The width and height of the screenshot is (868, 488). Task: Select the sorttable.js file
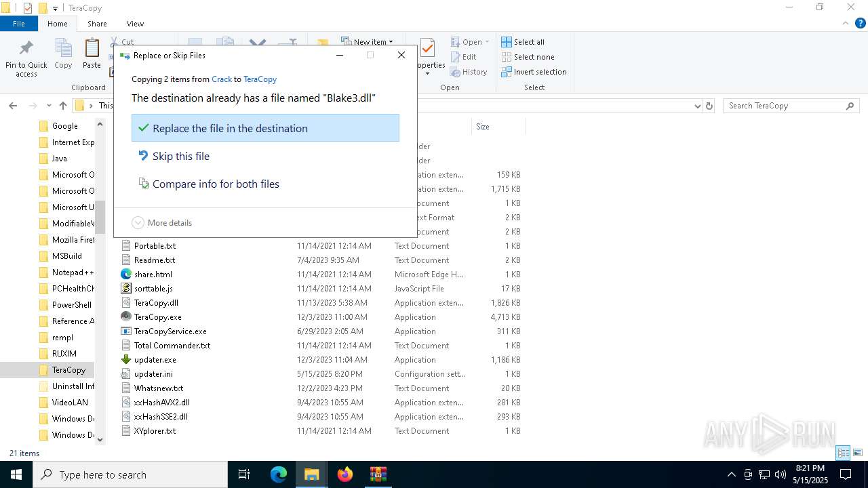click(x=153, y=289)
